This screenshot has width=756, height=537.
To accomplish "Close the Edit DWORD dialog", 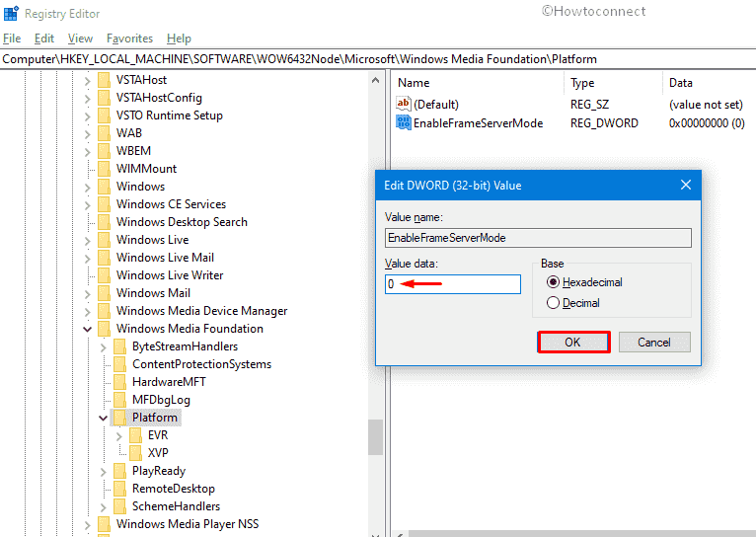I will [x=686, y=185].
